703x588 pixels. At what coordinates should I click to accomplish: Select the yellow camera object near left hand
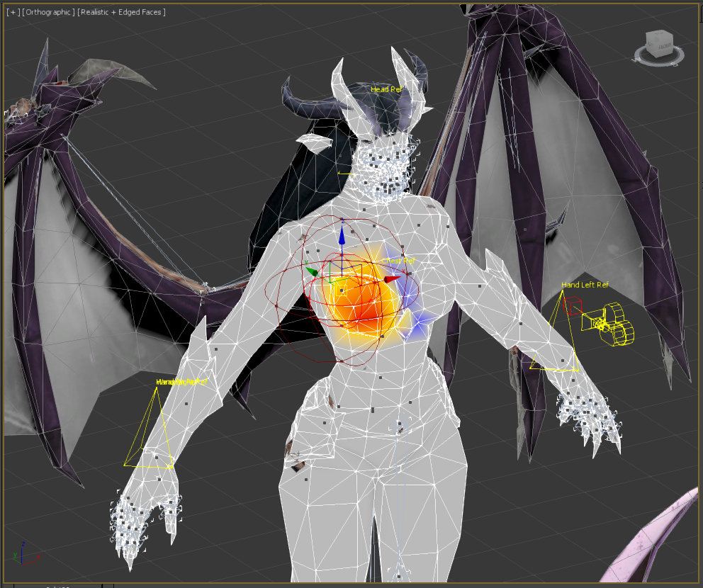coord(609,324)
